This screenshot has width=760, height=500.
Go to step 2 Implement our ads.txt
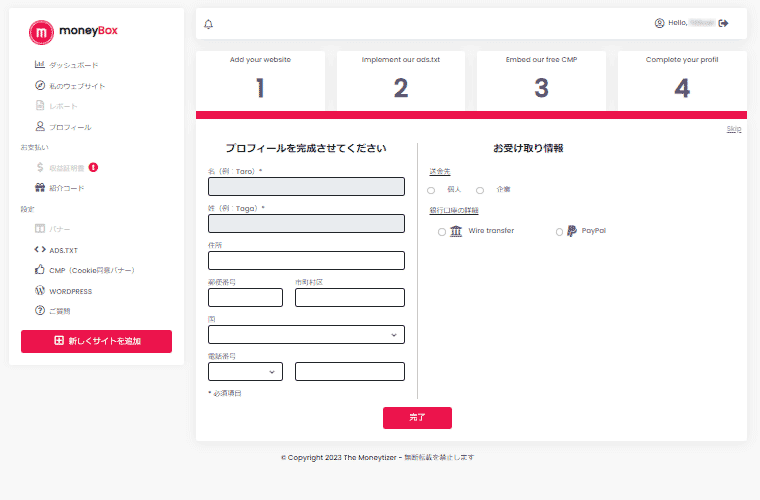[x=401, y=80]
